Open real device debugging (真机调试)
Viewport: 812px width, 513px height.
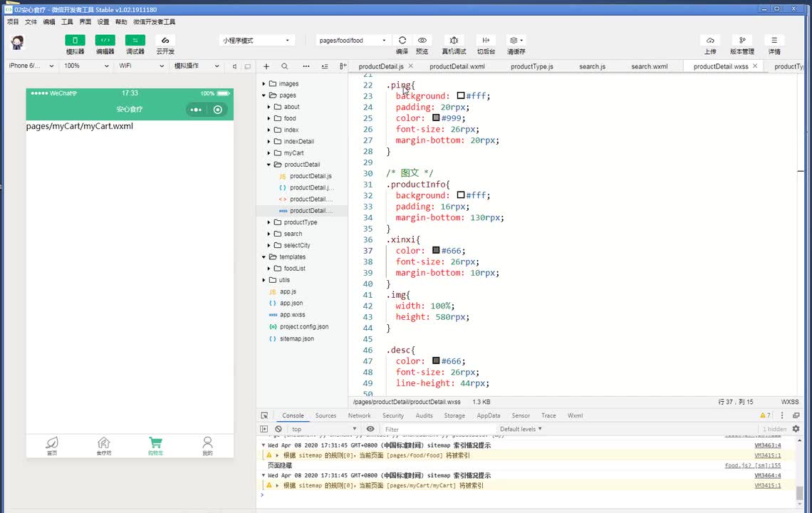(454, 41)
